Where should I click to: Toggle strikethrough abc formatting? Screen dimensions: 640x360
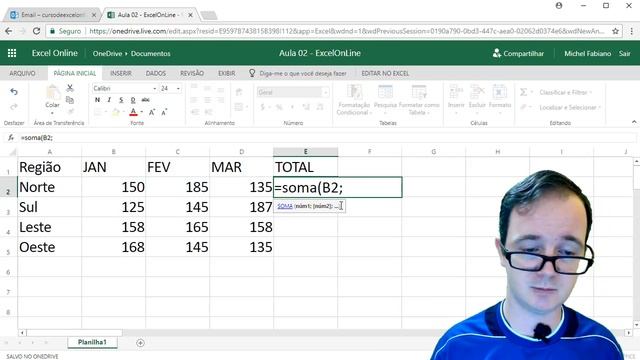(x=145, y=100)
